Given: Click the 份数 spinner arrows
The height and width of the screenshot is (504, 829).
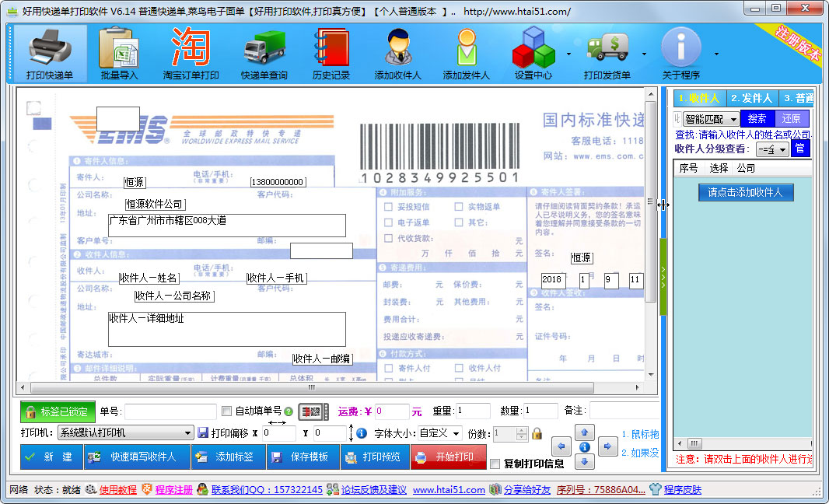Looking at the screenshot, I should pyautogui.click(x=521, y=434).
